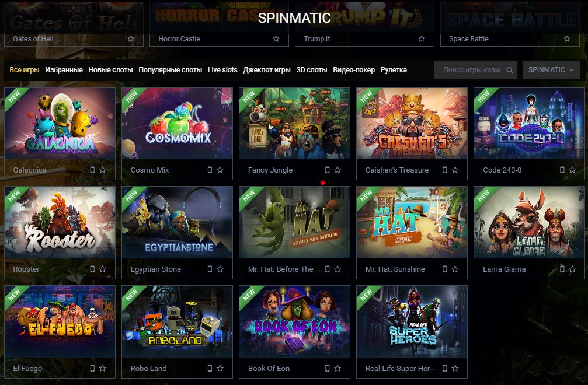Click mobile icon on Robo Land card
This screenshot has width=588, height=385.
(210, 368)
